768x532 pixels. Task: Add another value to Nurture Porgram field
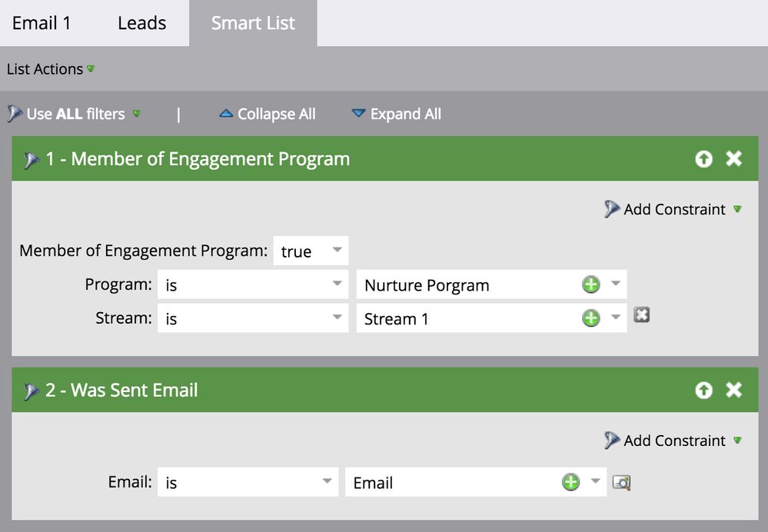tap(591, 284)
